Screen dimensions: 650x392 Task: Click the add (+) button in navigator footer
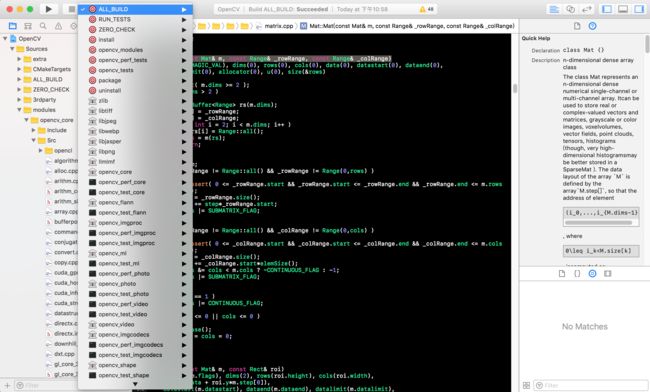pos(7,385)
